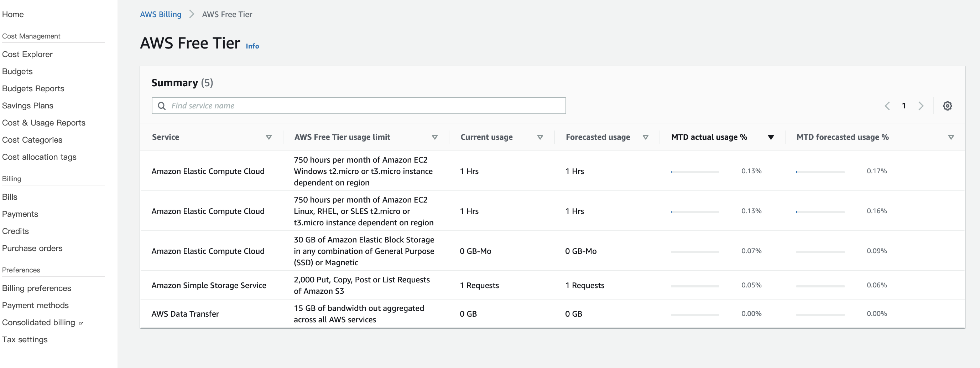Sort by AWS Free Tier usage limit arrow

pyautogui.click(x=434, y=138)
